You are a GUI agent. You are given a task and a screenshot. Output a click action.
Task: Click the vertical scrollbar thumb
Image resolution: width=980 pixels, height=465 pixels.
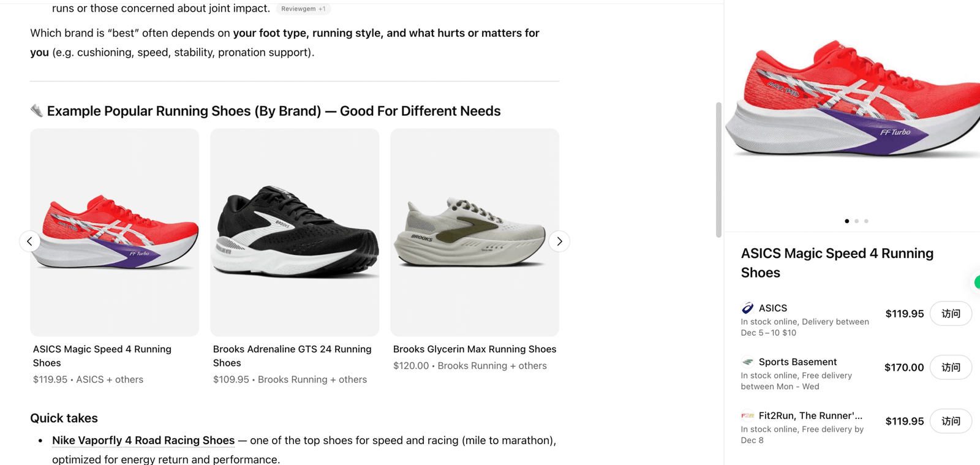718,170
